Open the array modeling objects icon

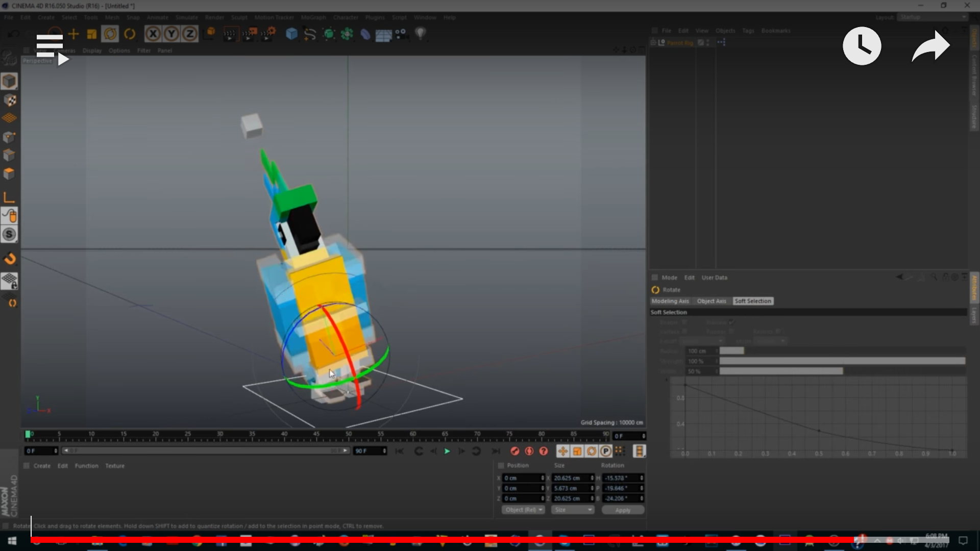(x=347, y=34)
